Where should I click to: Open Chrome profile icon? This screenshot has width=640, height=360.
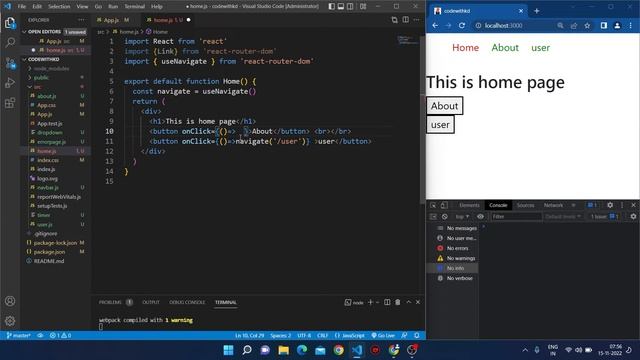617,25
